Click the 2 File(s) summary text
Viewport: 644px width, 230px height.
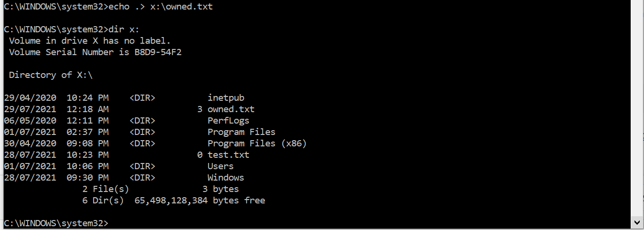(106, 189)
